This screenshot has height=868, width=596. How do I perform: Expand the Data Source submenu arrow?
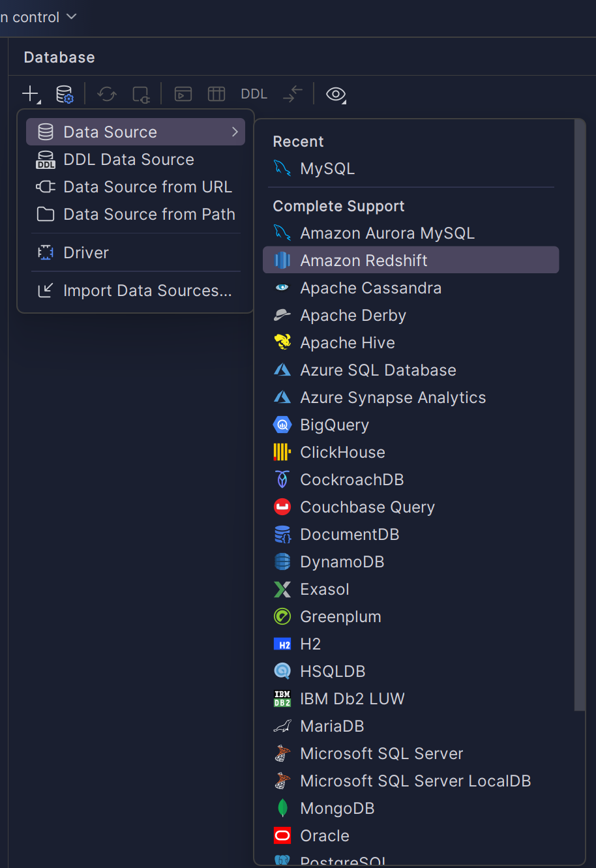[235, 132]
